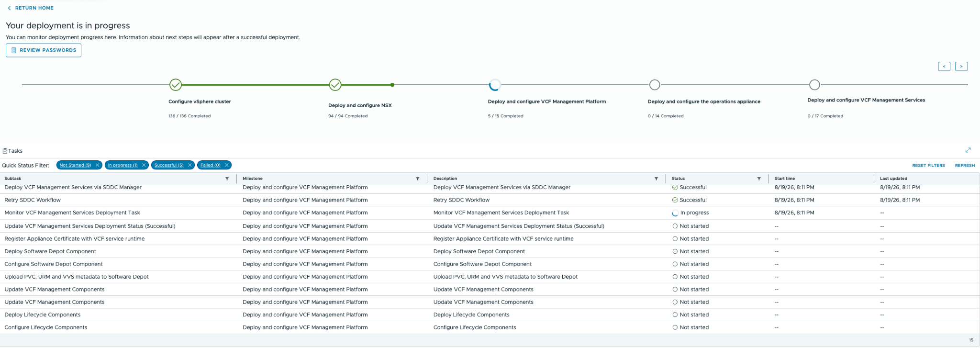Go to next milestones with right arrow
The image size is (980, 348).
tap(961, 67)
